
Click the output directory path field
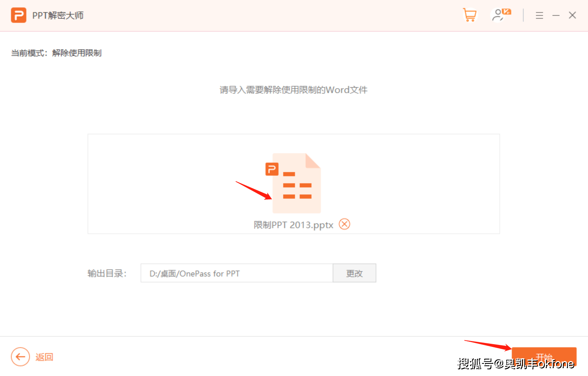tap(236, 273)
